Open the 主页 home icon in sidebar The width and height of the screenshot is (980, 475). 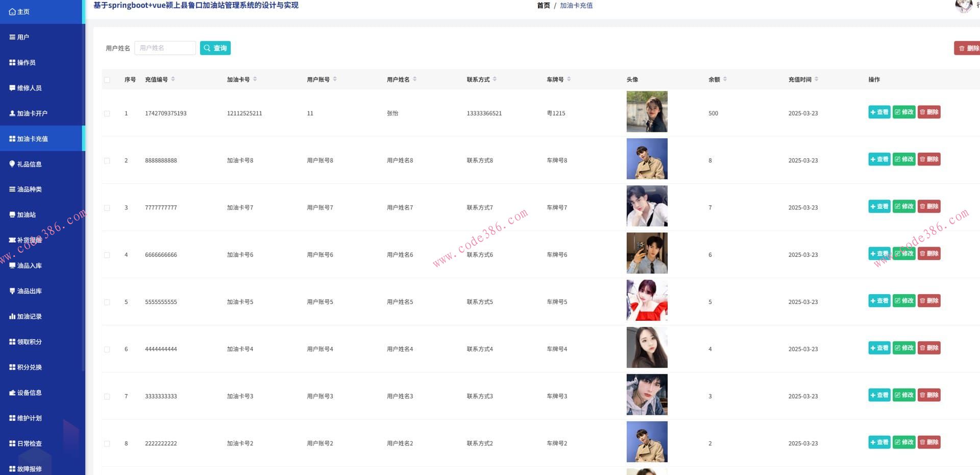pos(12,12)
